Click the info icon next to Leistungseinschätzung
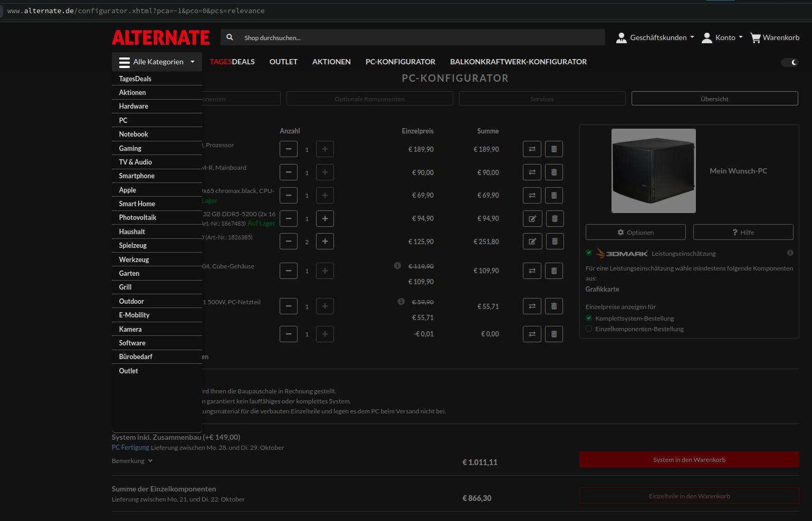 coord(790,253)
